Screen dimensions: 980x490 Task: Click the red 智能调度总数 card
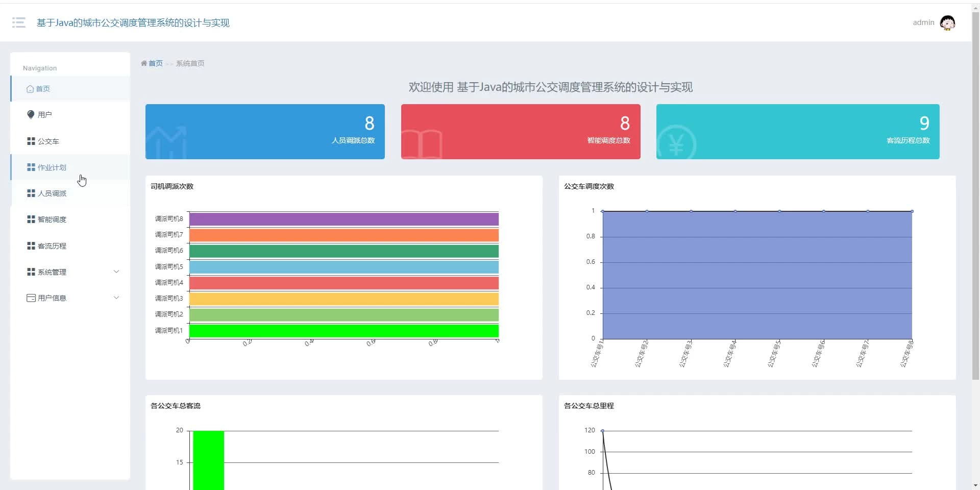click(521, 132)
